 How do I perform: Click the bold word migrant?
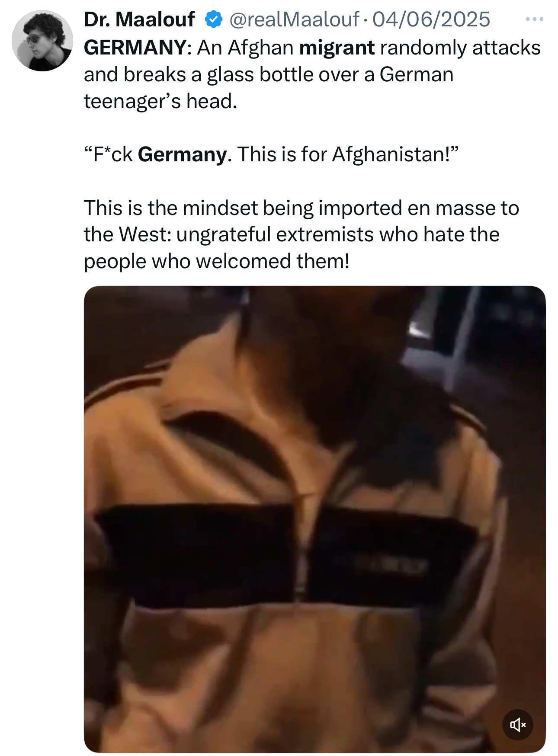(337, 48)
